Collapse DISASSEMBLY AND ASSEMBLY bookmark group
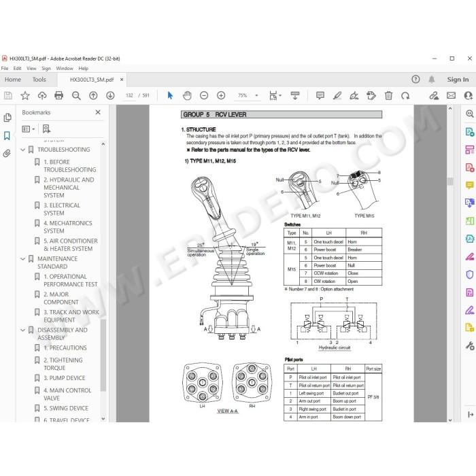This screenshot has height=476, width=476. [x=22, y=330]
